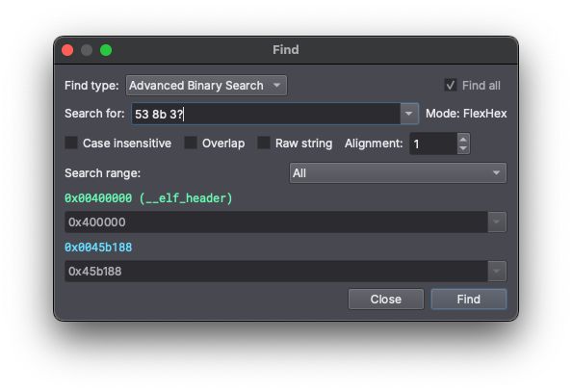572x392 pixels.
Task: Enable the Case insensitive checkbox
Action: [x=71, y=143]
